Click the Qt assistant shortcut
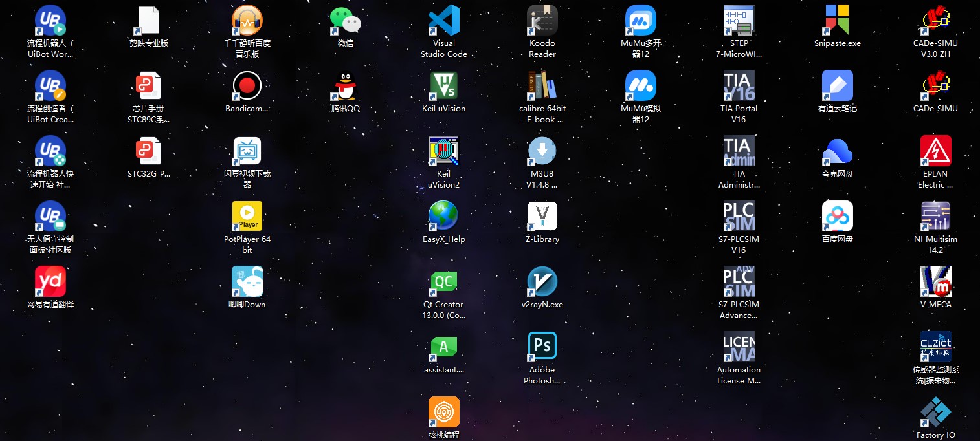980x441 pixels. [x=444, y=347]
